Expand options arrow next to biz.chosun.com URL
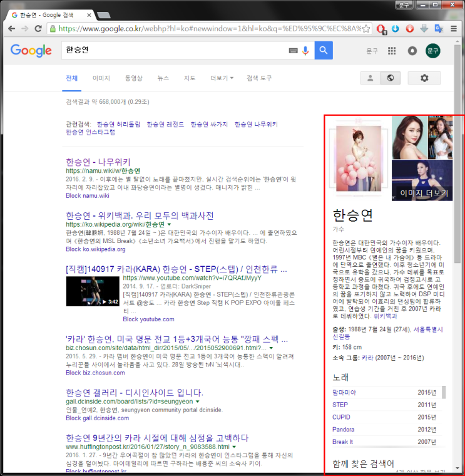Screen dimensions: 465x476 coord(271,348)
